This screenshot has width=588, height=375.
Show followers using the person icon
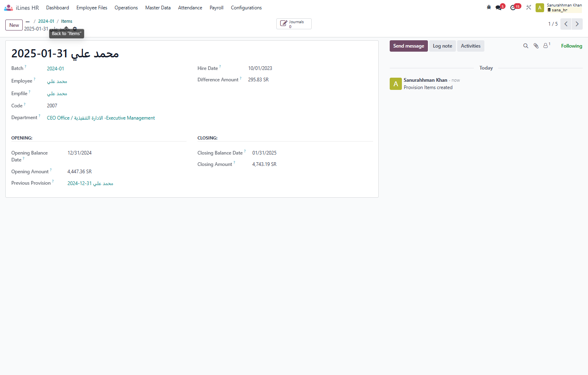coord(547,46)
